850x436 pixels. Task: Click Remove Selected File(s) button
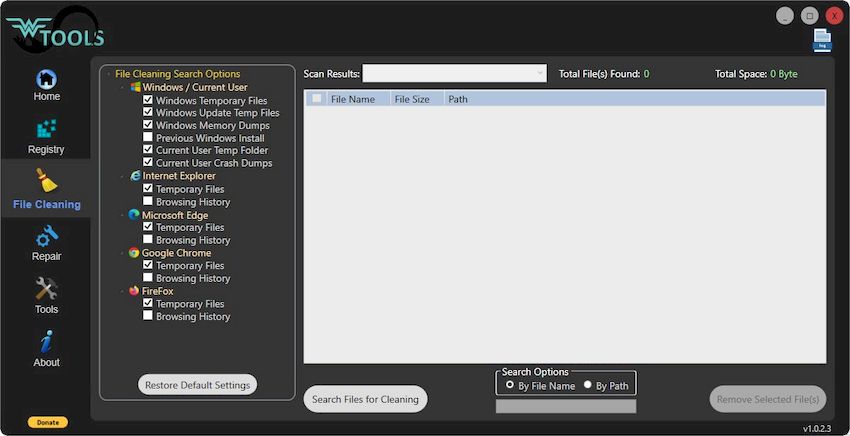click(768, 399)
